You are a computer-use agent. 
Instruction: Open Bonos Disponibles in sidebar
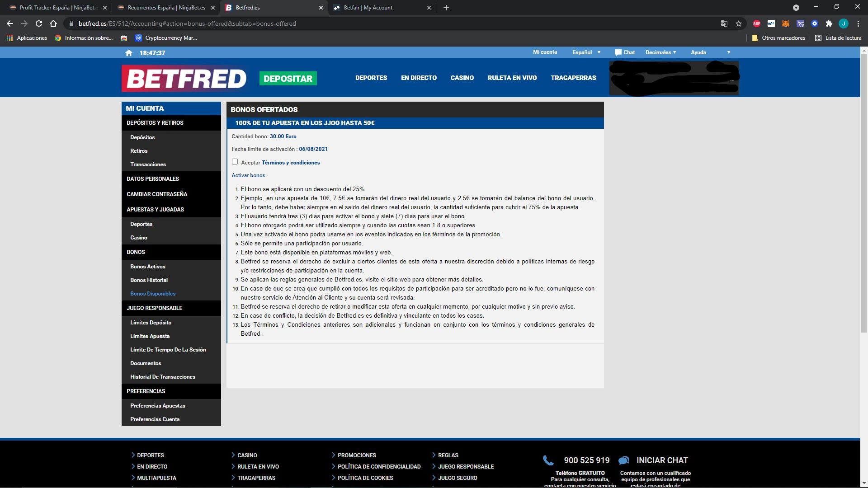153,294
